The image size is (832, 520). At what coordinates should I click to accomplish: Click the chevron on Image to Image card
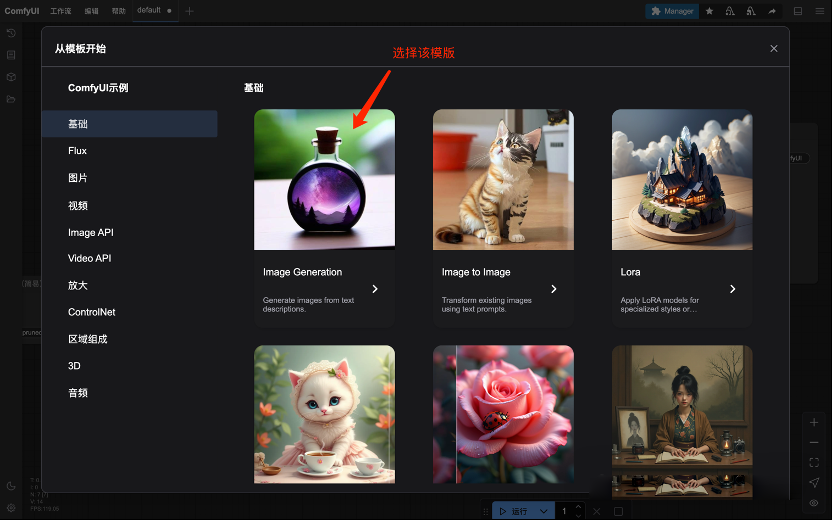click(x=554, y=289)
